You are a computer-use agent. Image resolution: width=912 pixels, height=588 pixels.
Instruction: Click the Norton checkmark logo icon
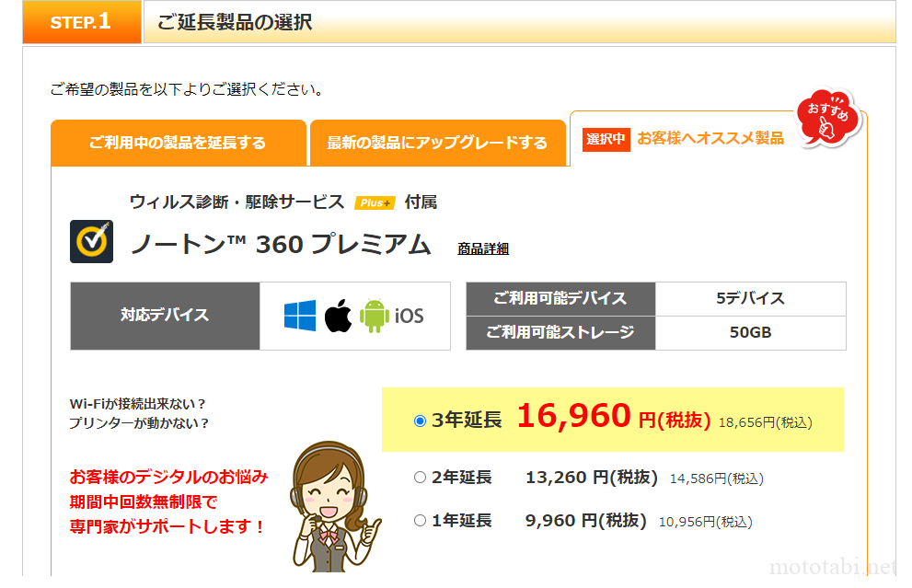coord(91,241)
